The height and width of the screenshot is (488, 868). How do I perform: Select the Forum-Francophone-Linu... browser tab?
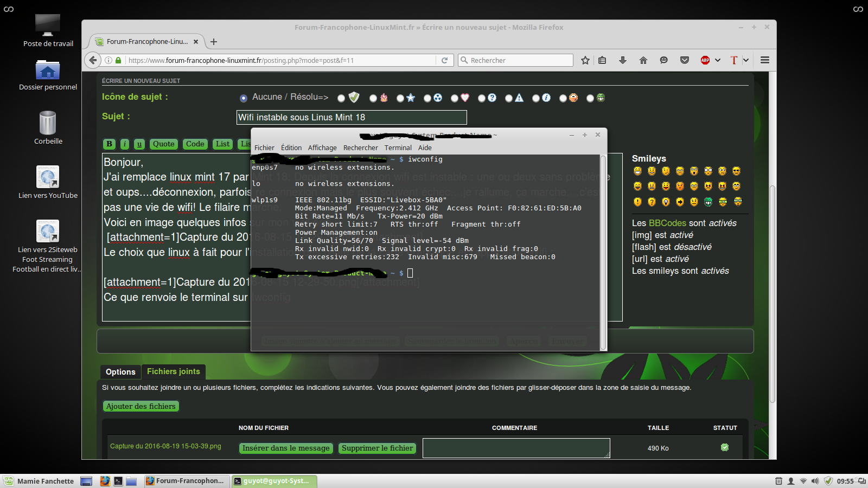146,41
